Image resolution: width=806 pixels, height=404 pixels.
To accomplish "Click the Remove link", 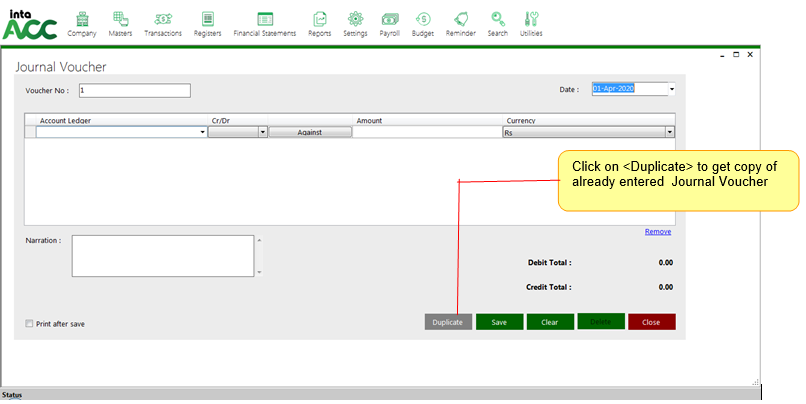I will (x=657, y=231).
